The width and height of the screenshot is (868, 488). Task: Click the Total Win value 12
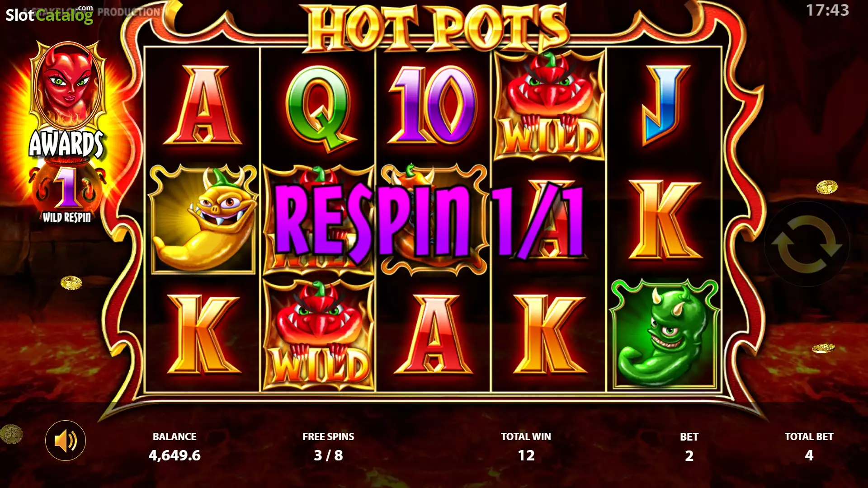click(526, 455)
